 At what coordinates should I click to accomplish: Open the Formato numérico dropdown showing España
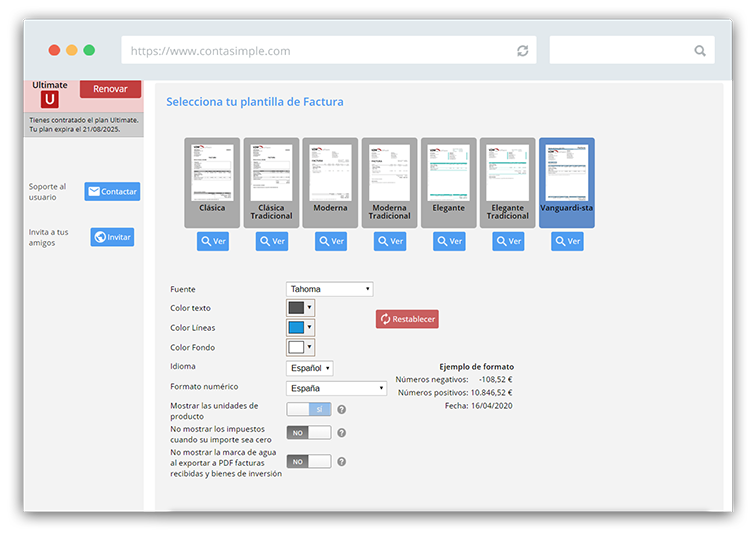click(336, 388)
